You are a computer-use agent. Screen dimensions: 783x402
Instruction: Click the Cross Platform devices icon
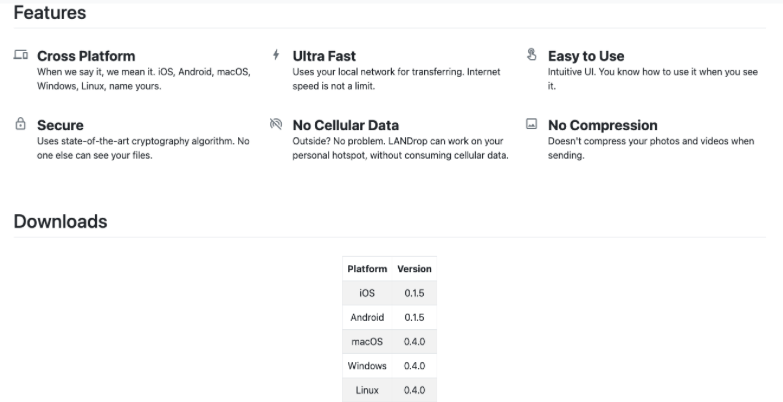click(21, 55)
